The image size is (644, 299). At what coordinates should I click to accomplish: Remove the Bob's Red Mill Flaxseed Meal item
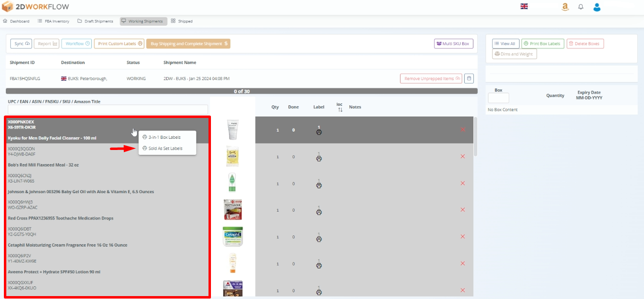tap(462, 156)
